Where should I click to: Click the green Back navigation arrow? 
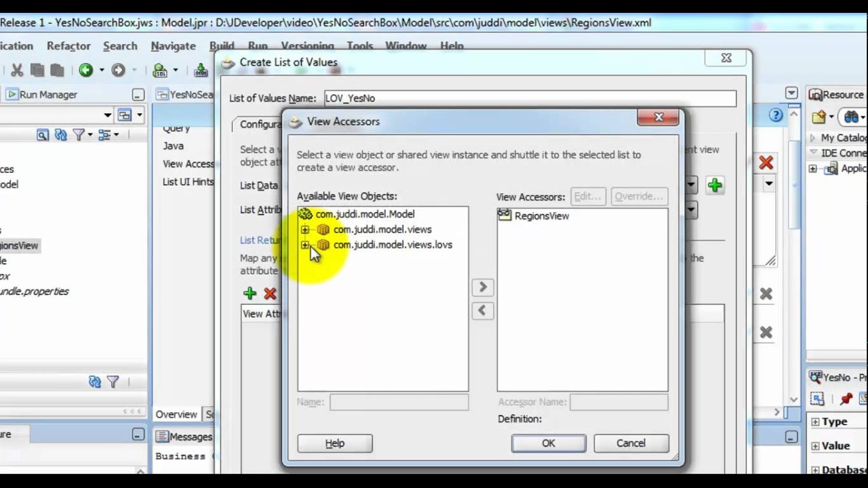click(85, 70)
